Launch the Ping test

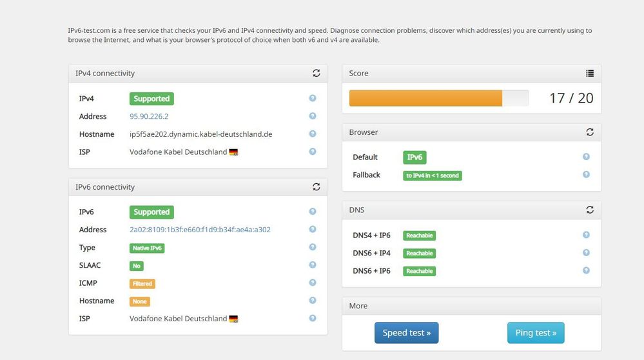[x=536, y=333]
